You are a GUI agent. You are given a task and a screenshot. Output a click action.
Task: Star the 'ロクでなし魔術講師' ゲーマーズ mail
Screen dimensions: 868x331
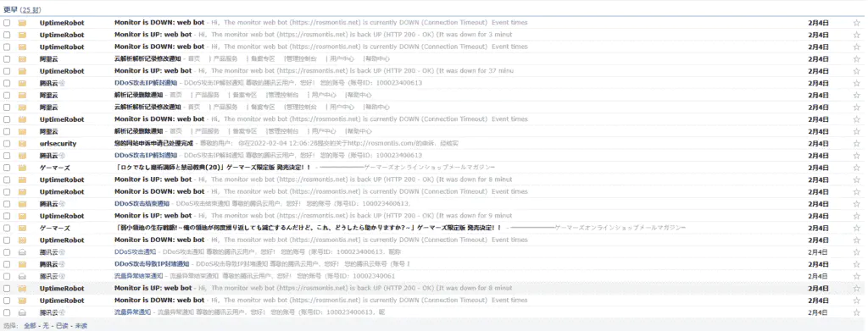(856, 168)
